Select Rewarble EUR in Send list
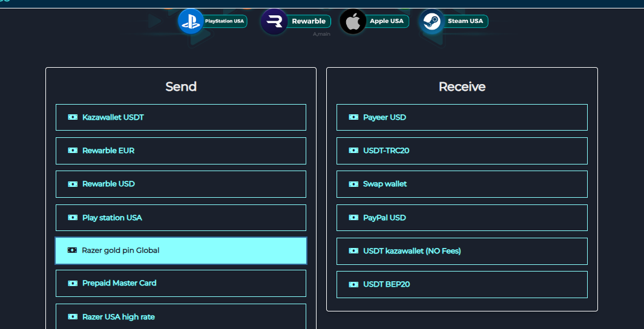This screenshot has height=329, width=644. [x=181, y=151]
